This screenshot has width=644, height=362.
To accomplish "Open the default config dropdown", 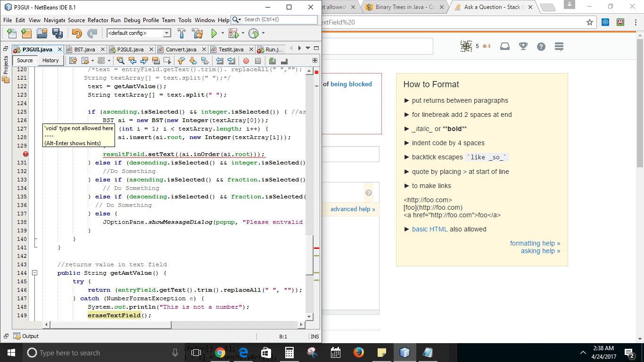I will [x=167, y=33].
